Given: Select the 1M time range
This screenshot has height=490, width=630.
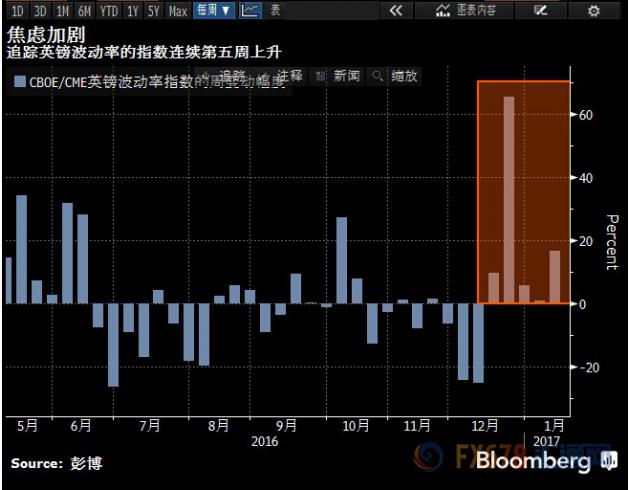Looking at the screenshot, I should [x=62, y=11].
